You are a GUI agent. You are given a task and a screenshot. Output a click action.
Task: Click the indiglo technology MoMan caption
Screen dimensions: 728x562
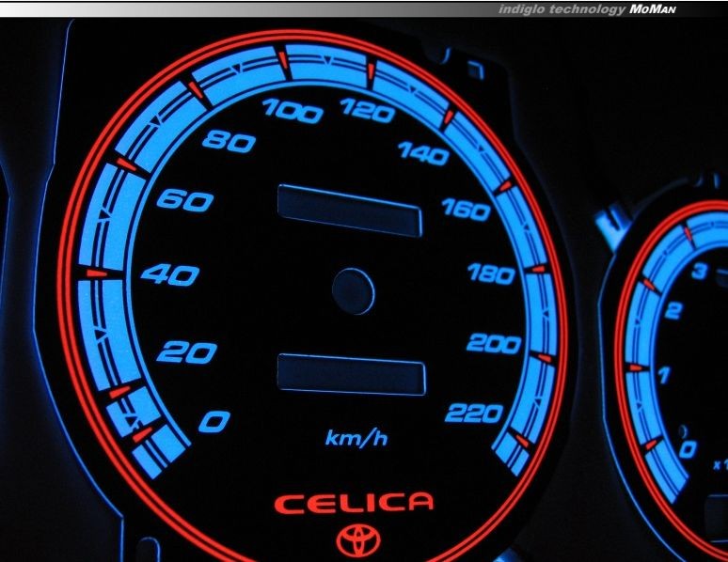(587, 8)
